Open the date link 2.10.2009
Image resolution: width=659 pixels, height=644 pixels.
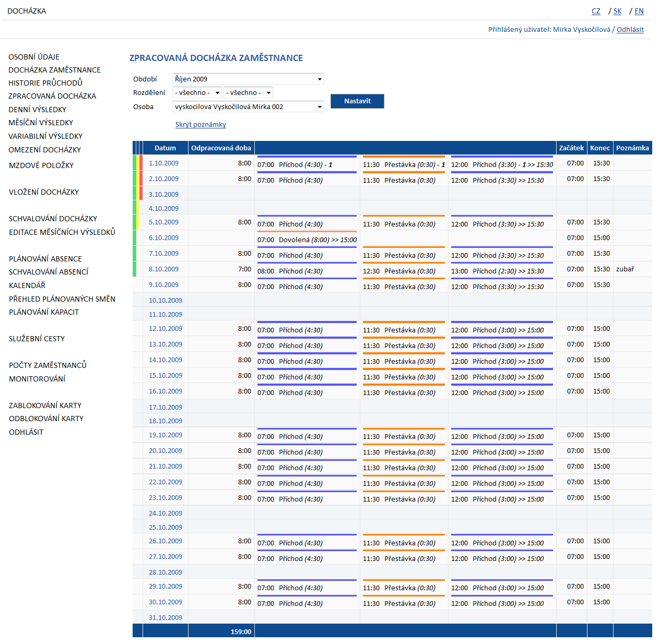coord(163,179)
